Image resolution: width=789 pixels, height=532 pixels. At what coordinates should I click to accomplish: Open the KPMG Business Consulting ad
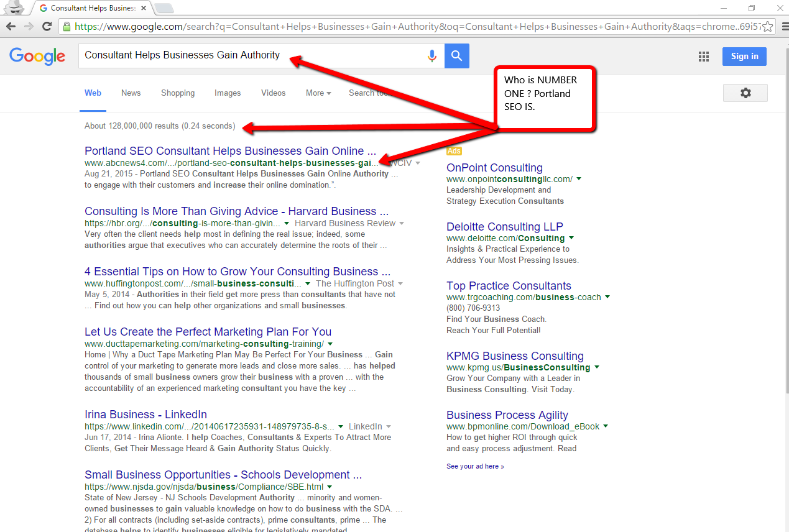pos(515,356)
